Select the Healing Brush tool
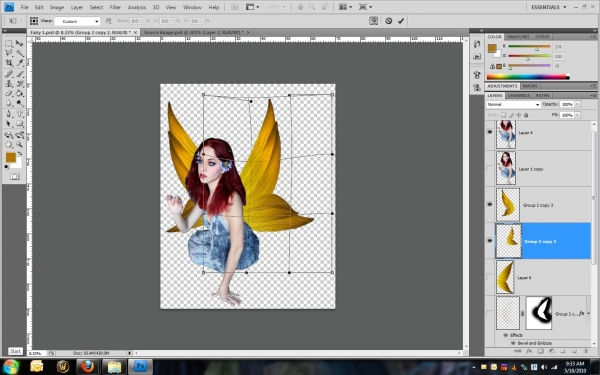This screenshot has width=600, height=375. (9, 74)
